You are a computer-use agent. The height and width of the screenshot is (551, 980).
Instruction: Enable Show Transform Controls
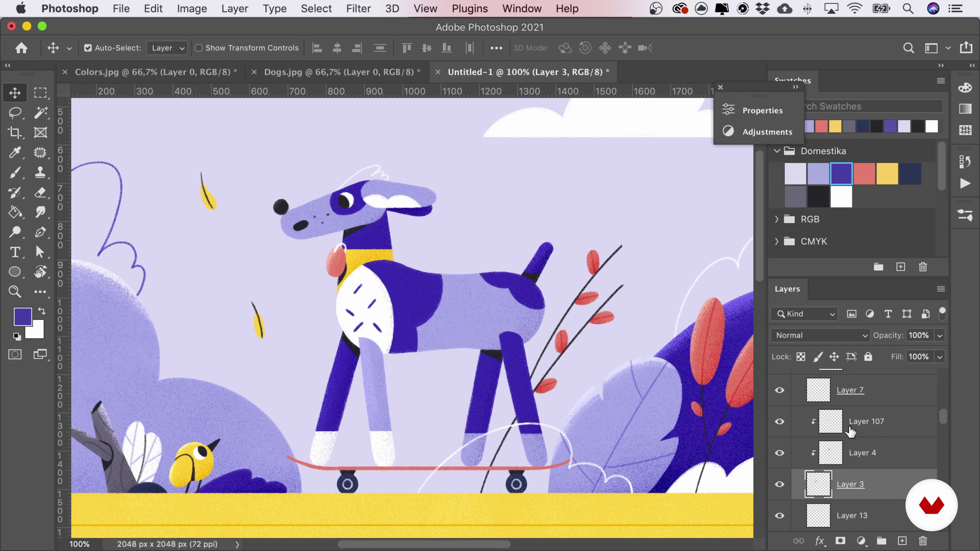coord(199,48)
